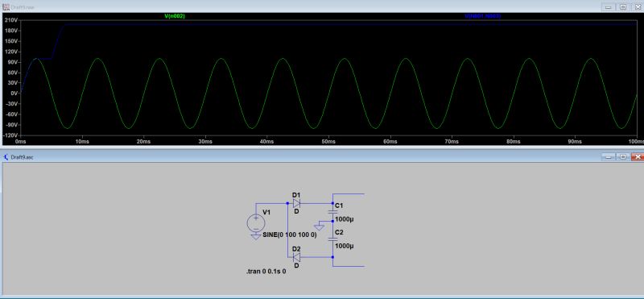Click the V1 reference label

pyautogui.click(x=266, y=212)
